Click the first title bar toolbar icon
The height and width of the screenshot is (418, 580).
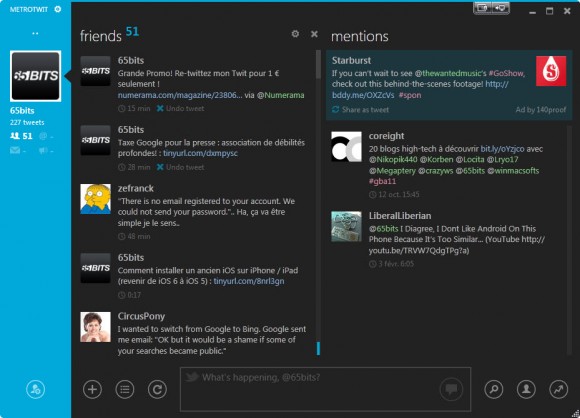[x=482, y=8]
